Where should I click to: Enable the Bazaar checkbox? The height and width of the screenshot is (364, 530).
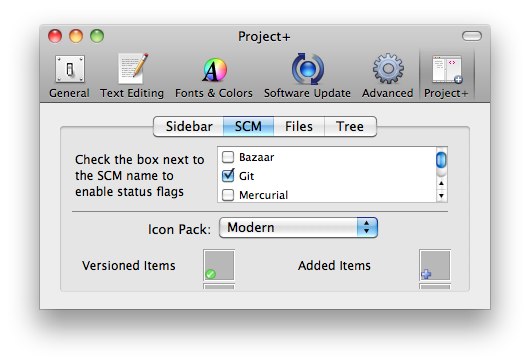228,157
